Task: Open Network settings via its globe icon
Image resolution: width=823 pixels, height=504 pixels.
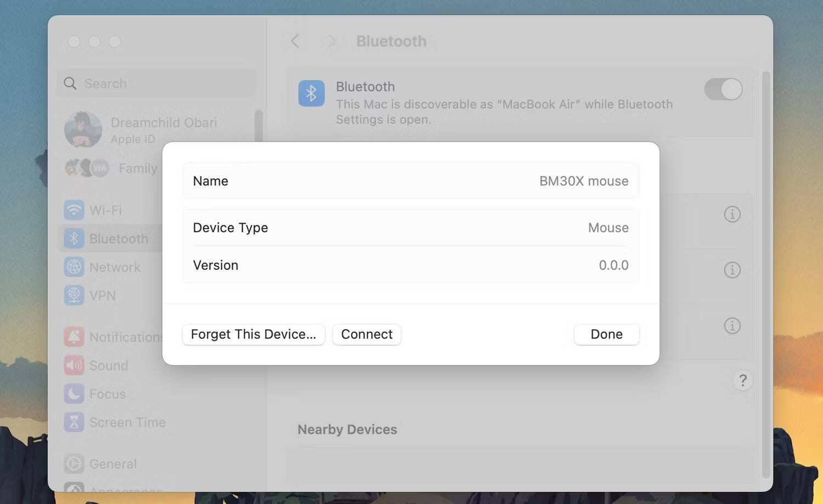Action: click(74, 267)
